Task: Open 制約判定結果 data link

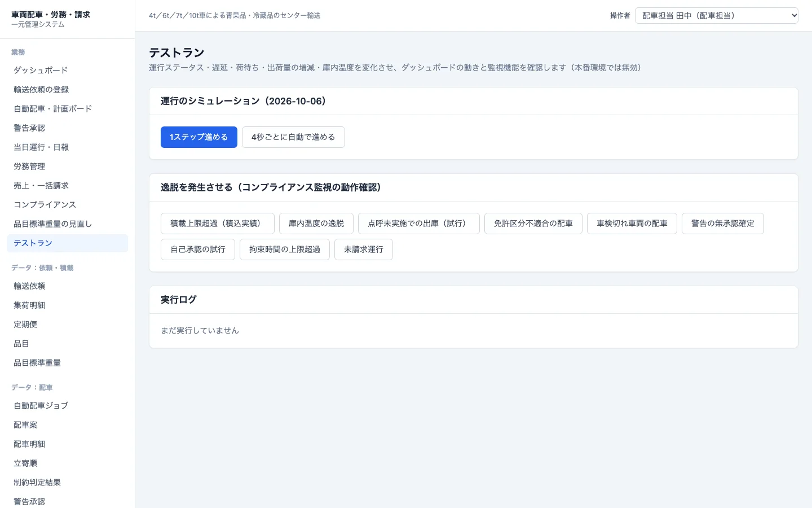Action: (x=68, y=483)
